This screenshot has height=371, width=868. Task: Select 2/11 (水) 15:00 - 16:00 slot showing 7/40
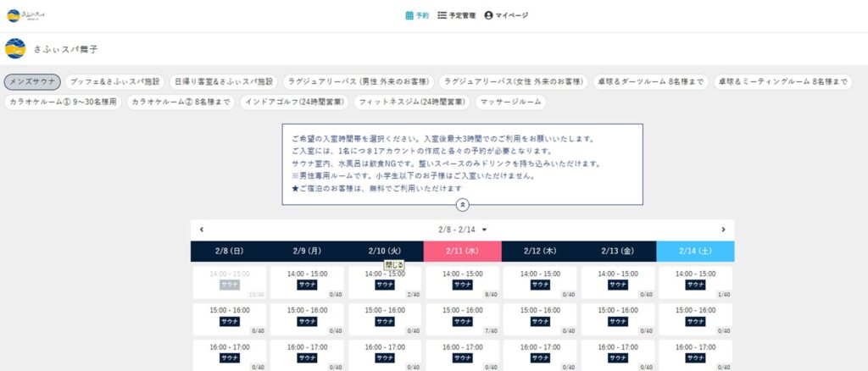(462, 319)
